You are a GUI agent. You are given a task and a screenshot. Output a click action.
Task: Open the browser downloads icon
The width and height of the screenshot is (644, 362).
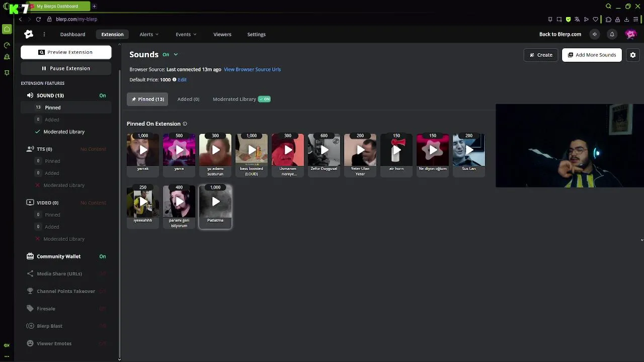coord(626,19)
